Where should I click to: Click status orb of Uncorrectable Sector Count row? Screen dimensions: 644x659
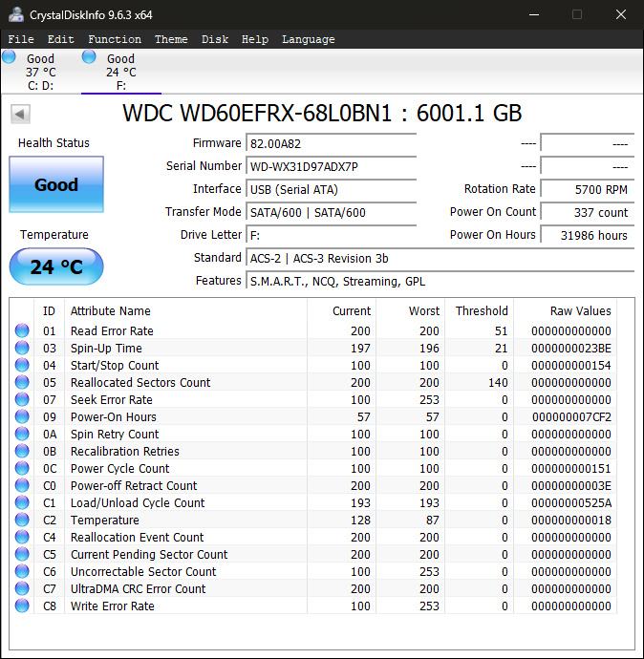click(22, 571)
